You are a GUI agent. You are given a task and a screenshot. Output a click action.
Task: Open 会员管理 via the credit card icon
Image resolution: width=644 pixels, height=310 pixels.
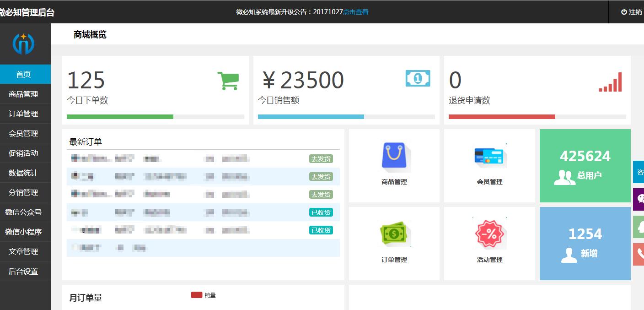click(489, 156)
